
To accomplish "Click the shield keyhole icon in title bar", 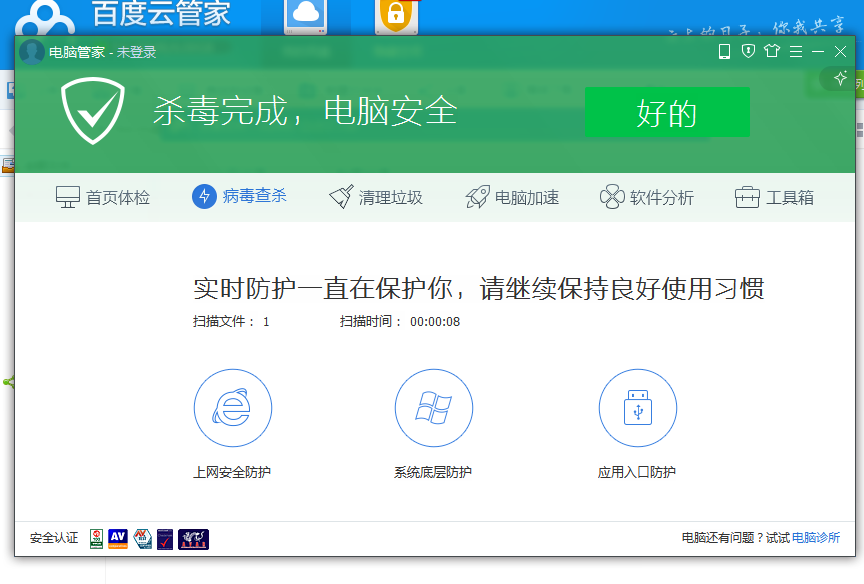I will click(x=748, y=51).
